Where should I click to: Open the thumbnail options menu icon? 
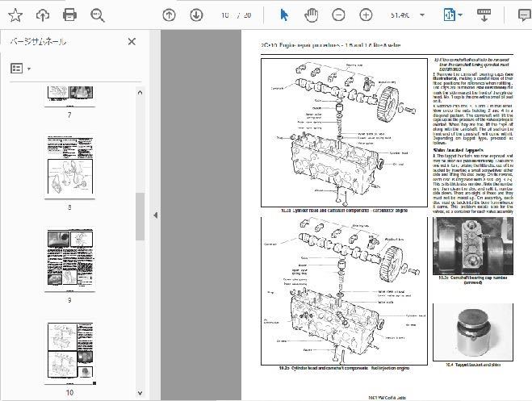coord(20,69)
